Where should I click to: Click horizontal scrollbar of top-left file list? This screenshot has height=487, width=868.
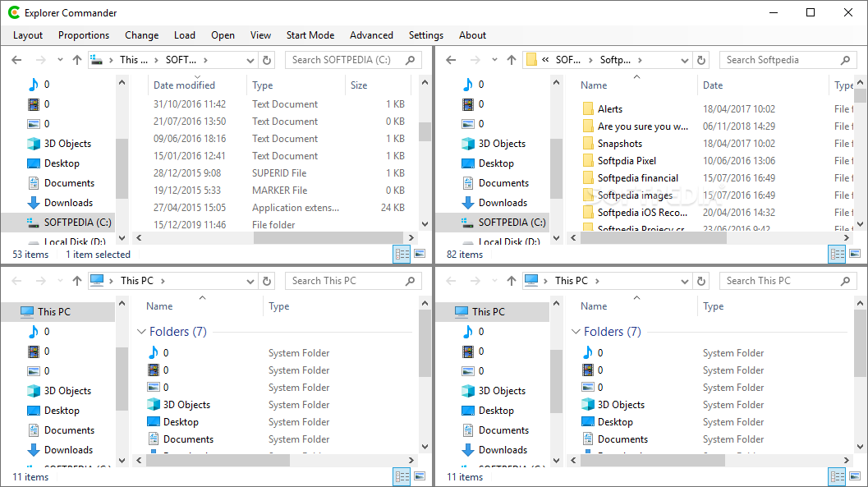coord(328,237)
